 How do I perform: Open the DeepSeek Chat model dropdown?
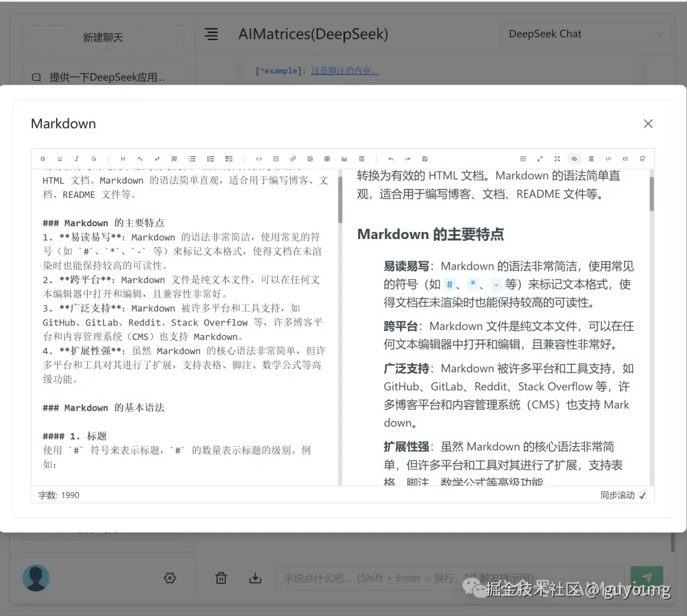(x=585, y=34)
